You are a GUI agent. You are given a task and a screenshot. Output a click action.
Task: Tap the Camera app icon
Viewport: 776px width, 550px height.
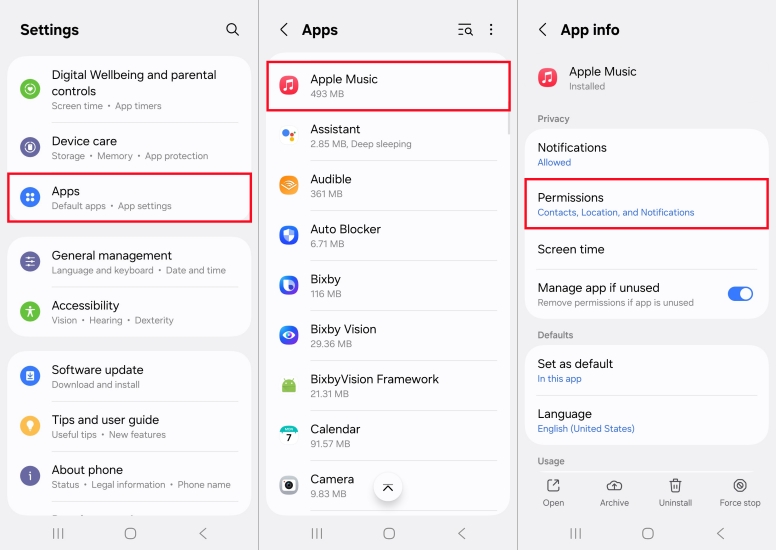tap(289, 485)
